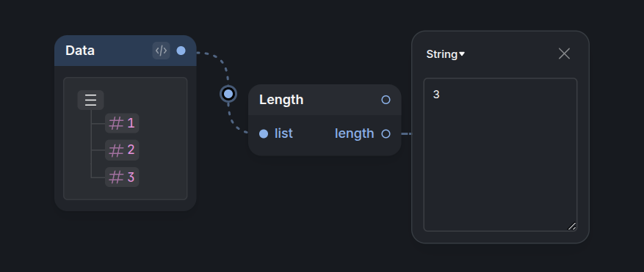
Task: Click the list input port dot
Action: [264, 133]
